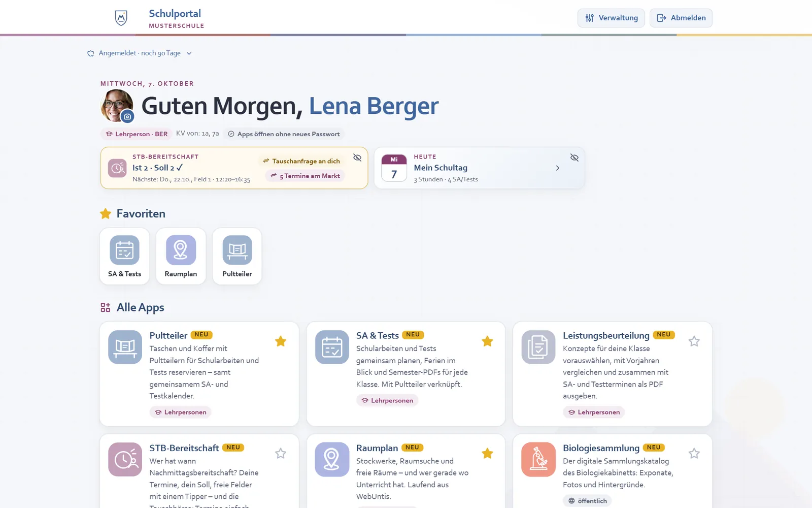
Task: Expand Mein Schultag with chevron arrow
Action: tap(558, 168)
